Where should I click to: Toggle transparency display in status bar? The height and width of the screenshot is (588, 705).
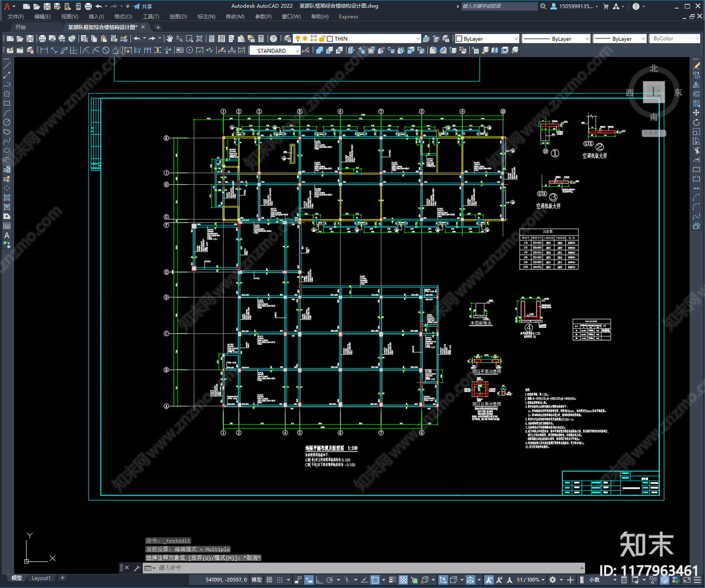point(403,580)
